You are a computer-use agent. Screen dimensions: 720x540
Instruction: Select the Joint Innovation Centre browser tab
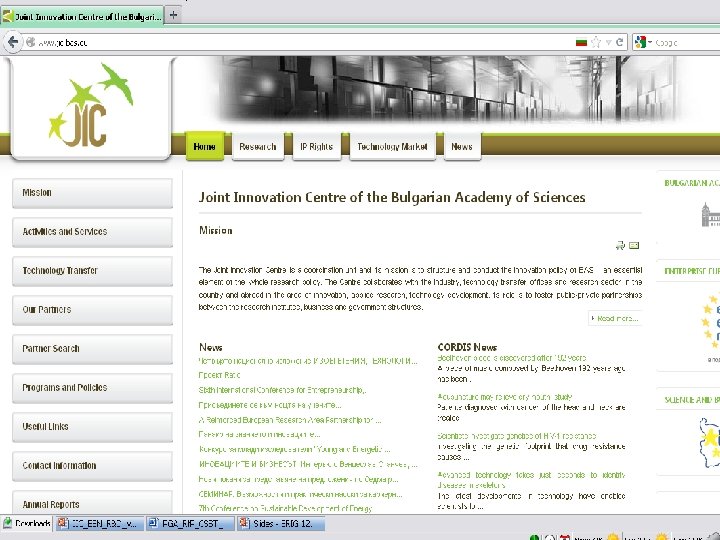click(82, 17)
